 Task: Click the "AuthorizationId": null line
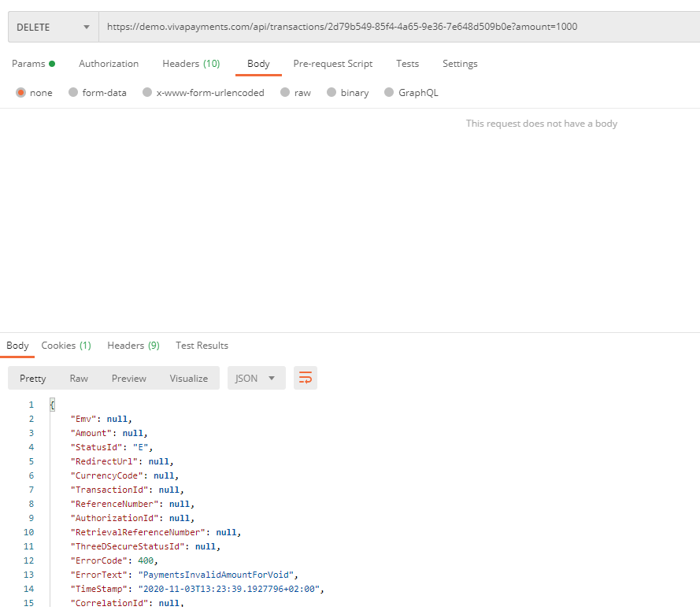(132, 518)
